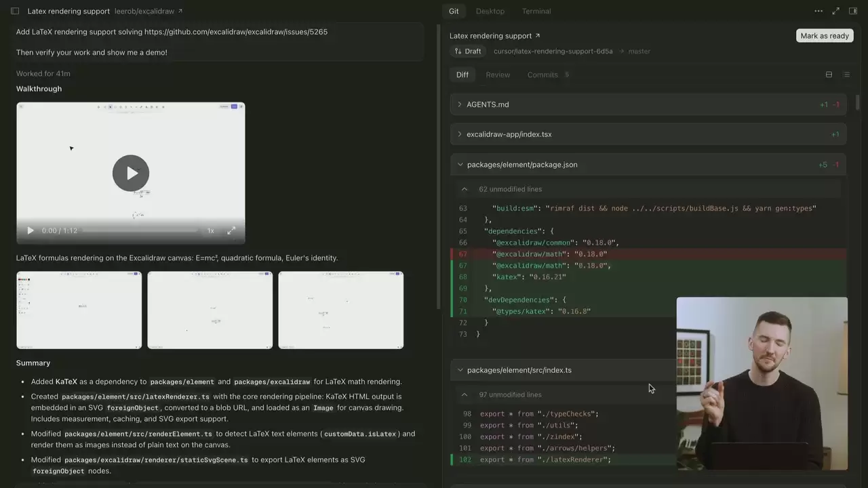Screen dimensions: 868x488
Task: Open the Latex rendering support pull request link
Action: coord(495,36)
